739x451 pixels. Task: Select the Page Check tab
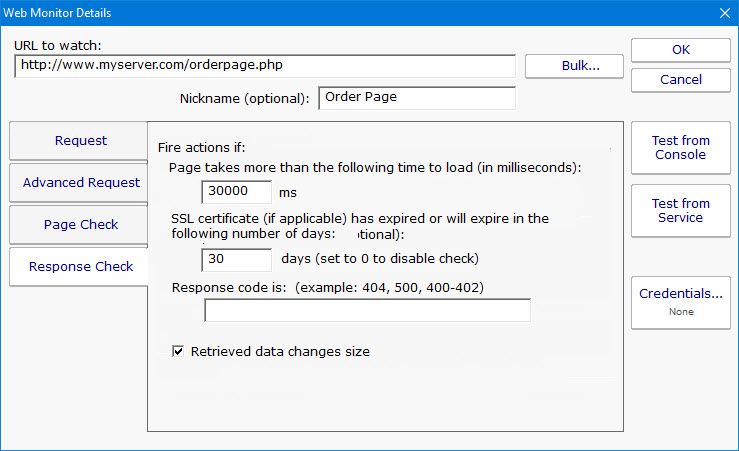pyautogui.click(x=80, y=225)
